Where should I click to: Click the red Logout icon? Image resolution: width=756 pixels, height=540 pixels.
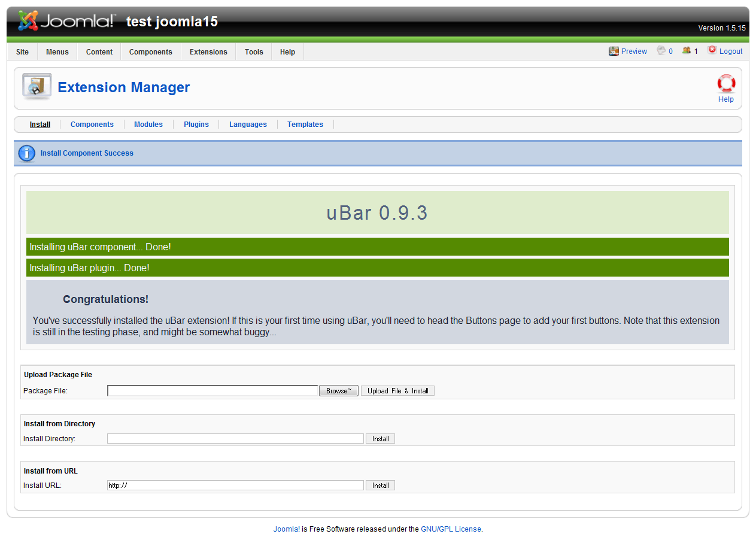[x=712, y=50]
